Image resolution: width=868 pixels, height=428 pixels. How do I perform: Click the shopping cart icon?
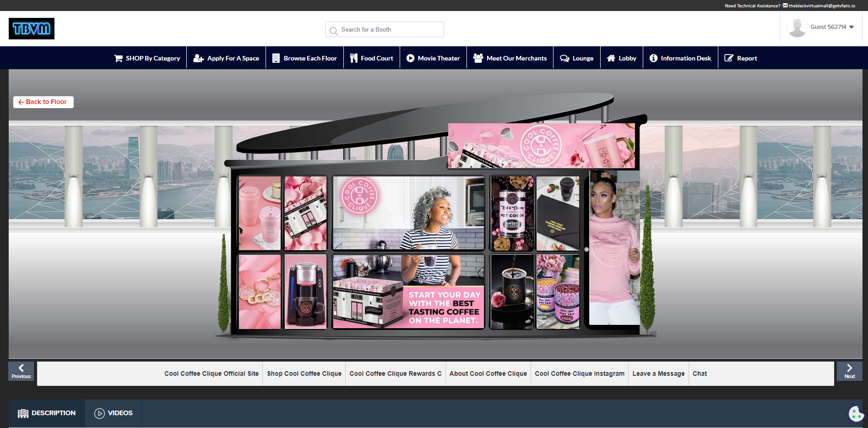[118, 58]
